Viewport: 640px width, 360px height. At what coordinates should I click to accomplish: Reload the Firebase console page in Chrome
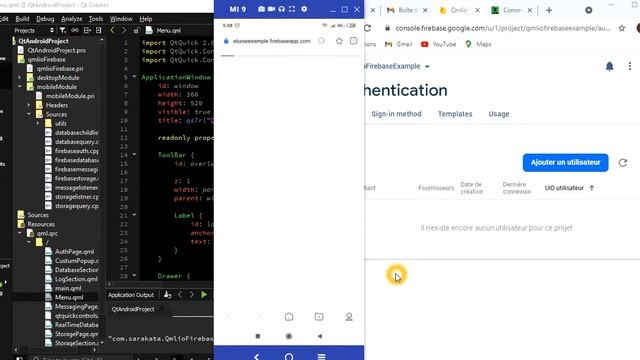click(368, 28)
